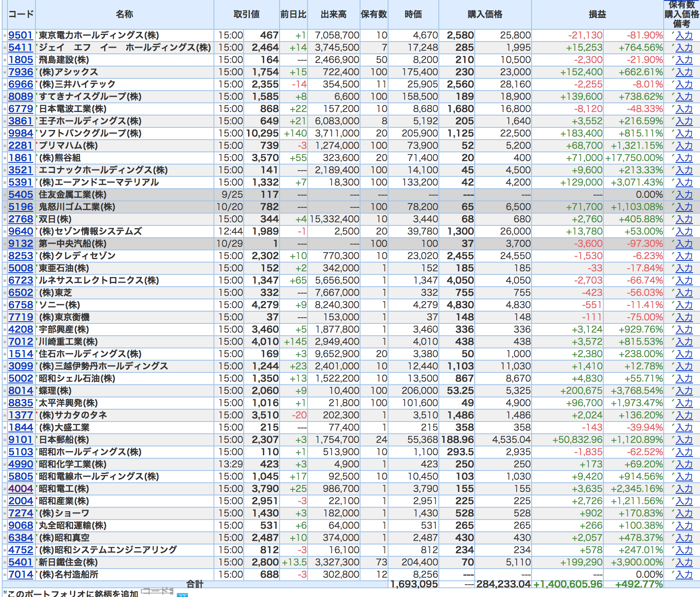Viewport: 700px width, 597px height.
Task: Click the 出来高 column header
Action: [x=334, y=14]
